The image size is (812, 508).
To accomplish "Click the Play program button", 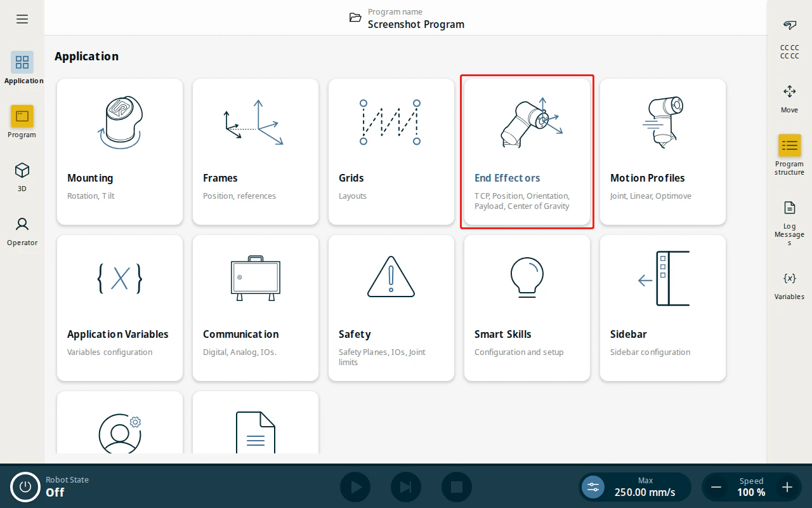I will pos(355,487).
